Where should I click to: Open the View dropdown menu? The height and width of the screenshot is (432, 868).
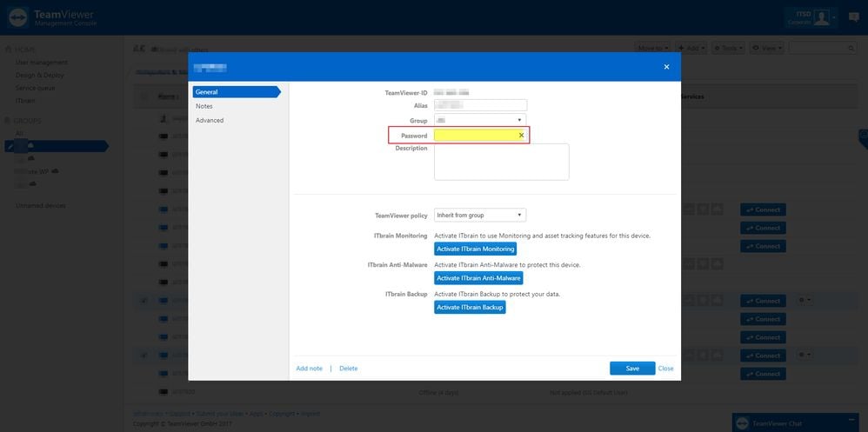pos(767,48)
